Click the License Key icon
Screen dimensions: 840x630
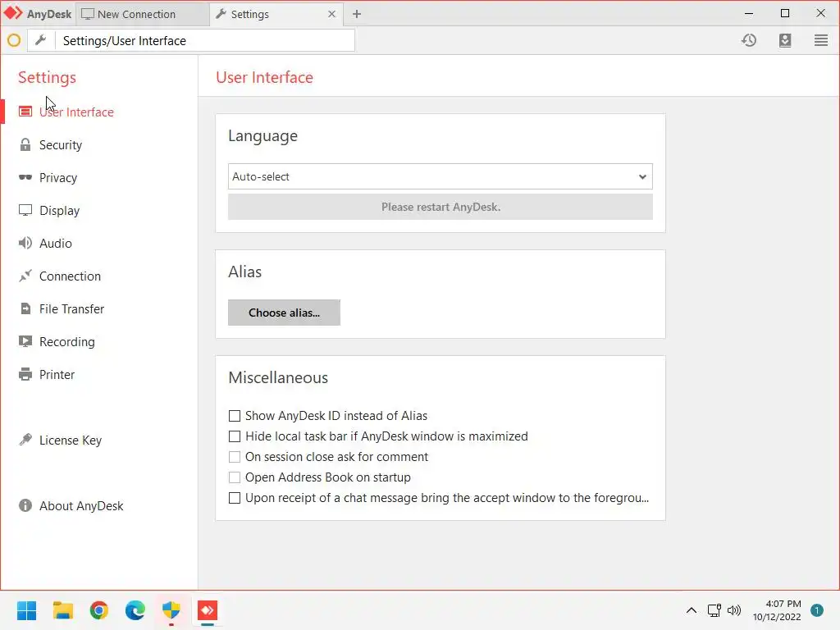pyautogui.click(x=25, y=440)
